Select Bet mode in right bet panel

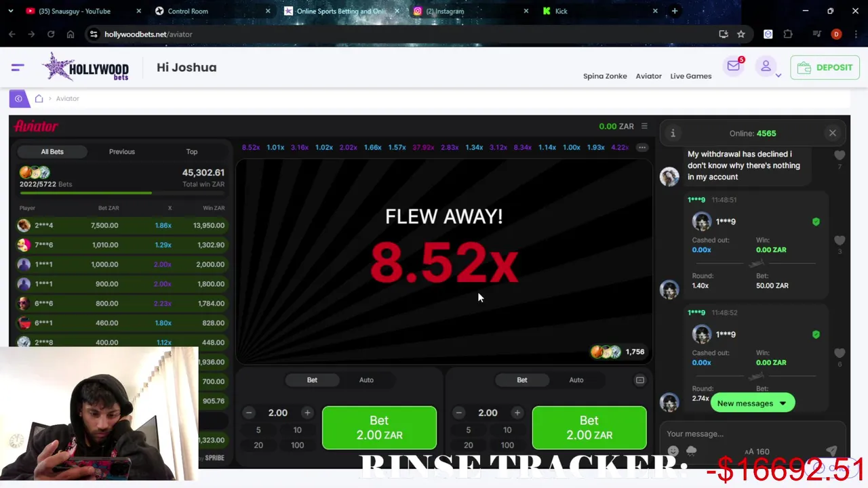pos(521,380)
